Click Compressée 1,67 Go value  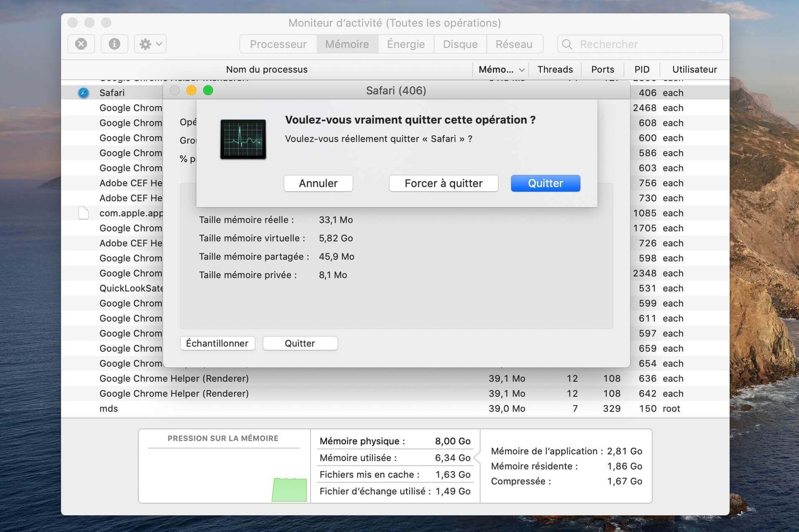[x=625, y=482]
